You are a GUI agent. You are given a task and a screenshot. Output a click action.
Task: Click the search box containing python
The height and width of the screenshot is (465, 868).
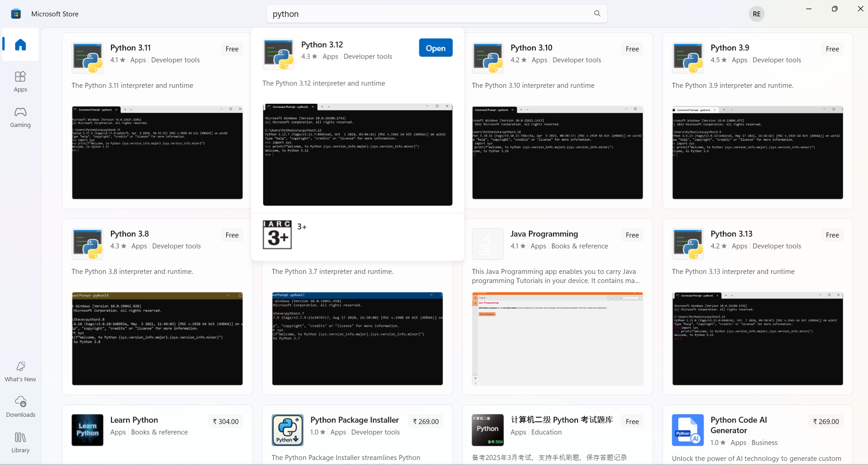437,14
